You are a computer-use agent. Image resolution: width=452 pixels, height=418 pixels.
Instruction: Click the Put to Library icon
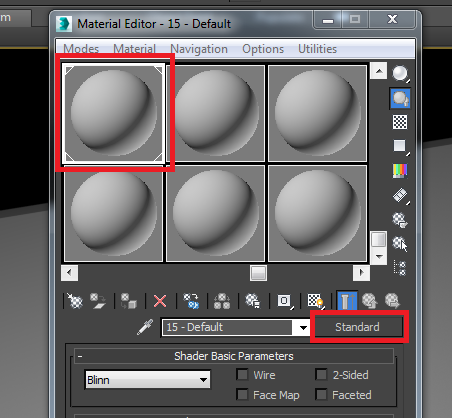pos(253,301)
